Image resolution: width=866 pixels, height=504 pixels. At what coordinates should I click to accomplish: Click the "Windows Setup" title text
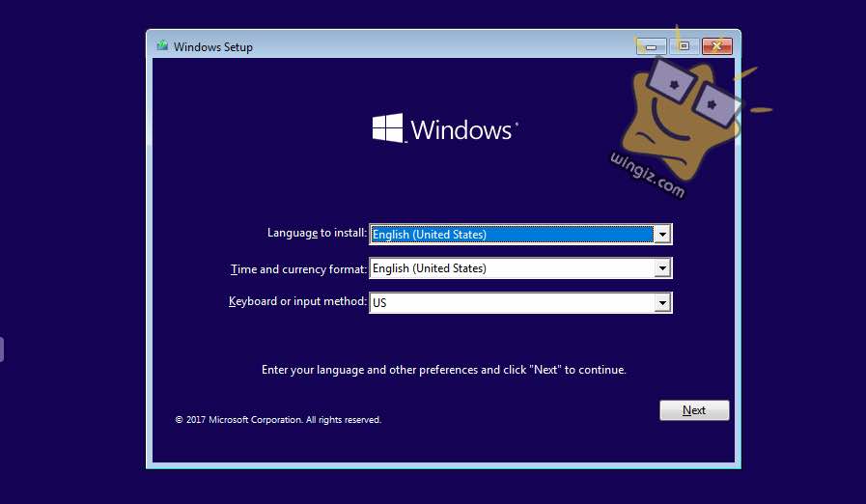[x=213, y=47]
